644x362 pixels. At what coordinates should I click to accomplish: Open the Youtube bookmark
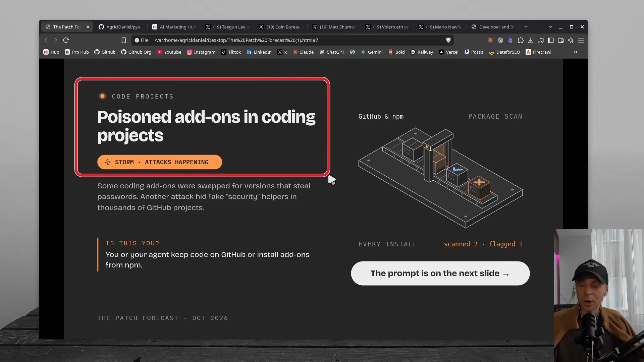pyautogui.click(x=169, y=52)
